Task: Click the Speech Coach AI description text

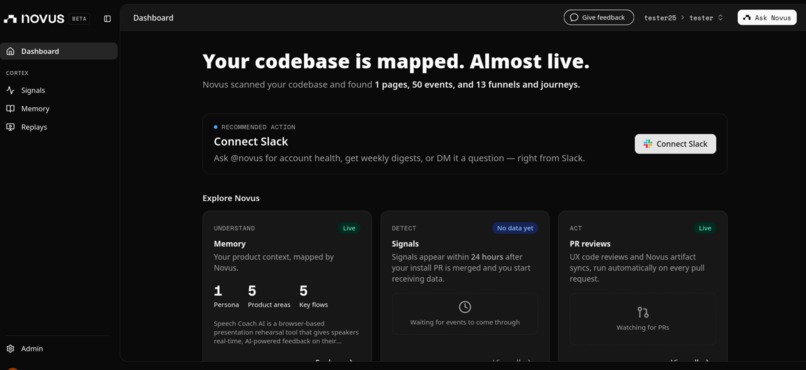Action: (286, 332)
